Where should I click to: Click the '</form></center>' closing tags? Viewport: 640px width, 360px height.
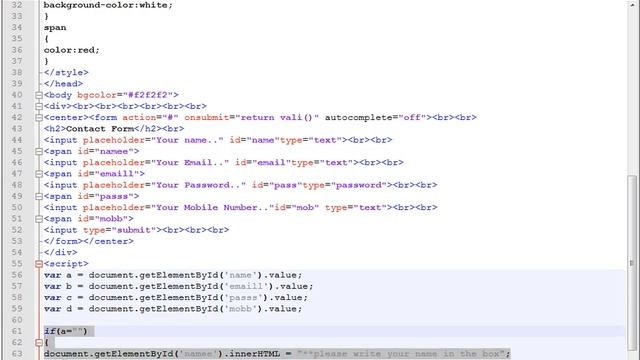89,241
